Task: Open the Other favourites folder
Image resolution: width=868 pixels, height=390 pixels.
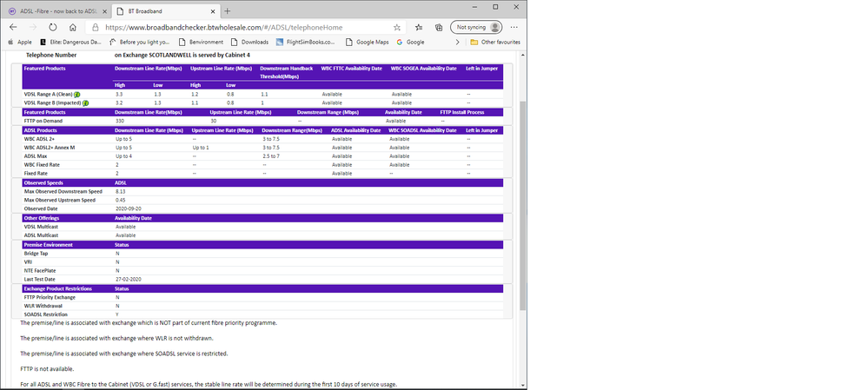Action: click(495, 41)
